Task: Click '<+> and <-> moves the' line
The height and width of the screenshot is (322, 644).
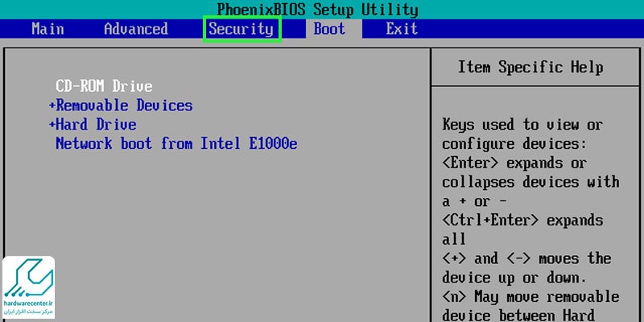Action: coord(526,258)
